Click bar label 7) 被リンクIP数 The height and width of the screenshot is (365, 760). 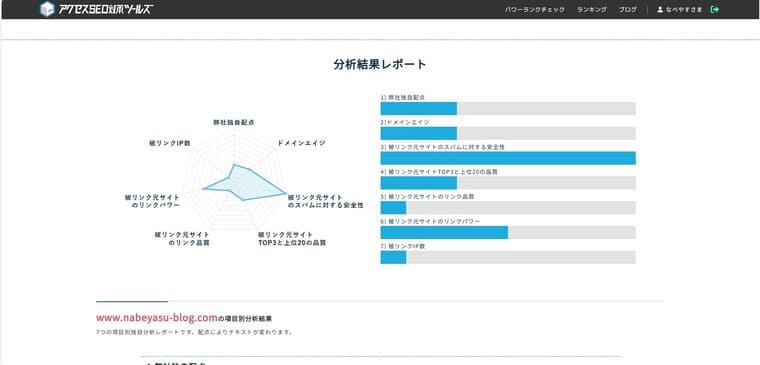403,246
